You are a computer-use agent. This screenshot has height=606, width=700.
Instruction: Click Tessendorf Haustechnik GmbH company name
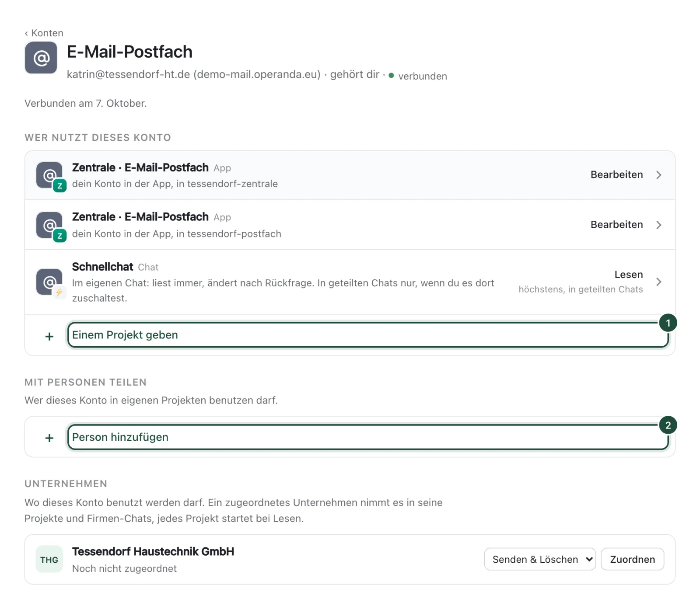tap(153, 551)
